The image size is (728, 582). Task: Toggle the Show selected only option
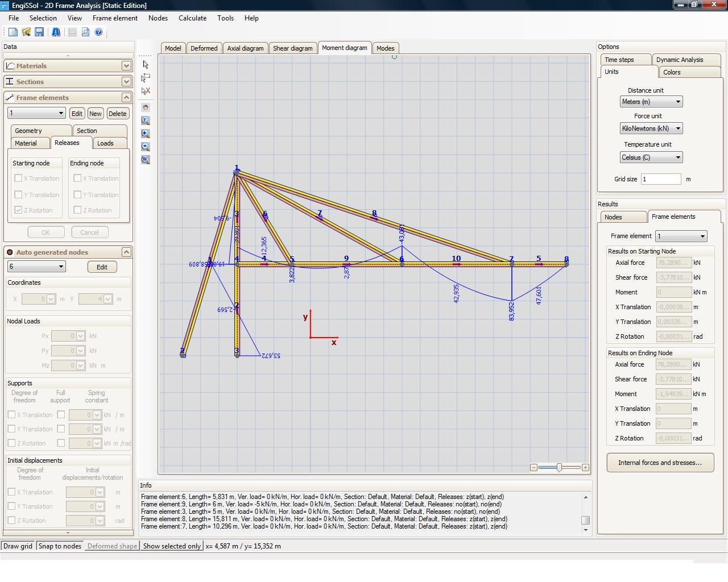coord(172,546)
